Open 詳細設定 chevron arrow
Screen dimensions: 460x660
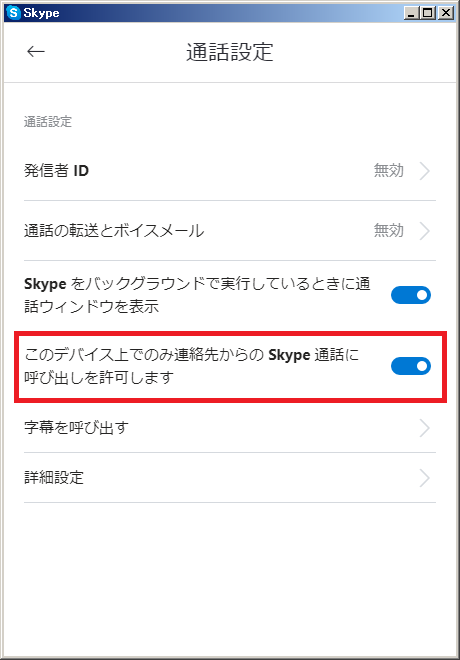(425, 478)
